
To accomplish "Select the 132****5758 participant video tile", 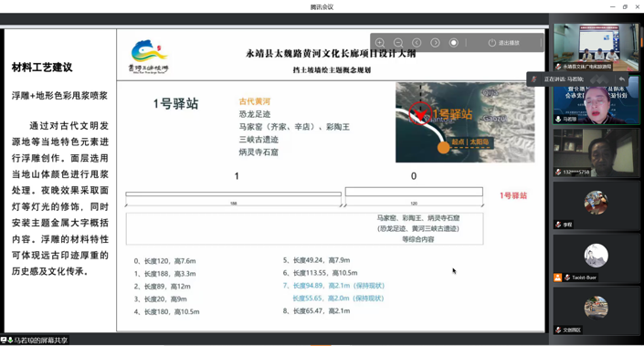I will (596, 152).
